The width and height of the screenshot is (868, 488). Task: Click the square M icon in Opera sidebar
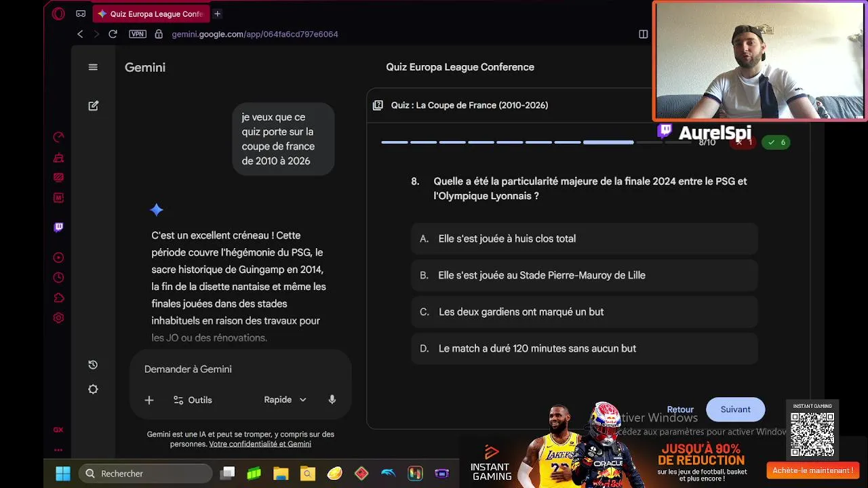coord(58,198)
